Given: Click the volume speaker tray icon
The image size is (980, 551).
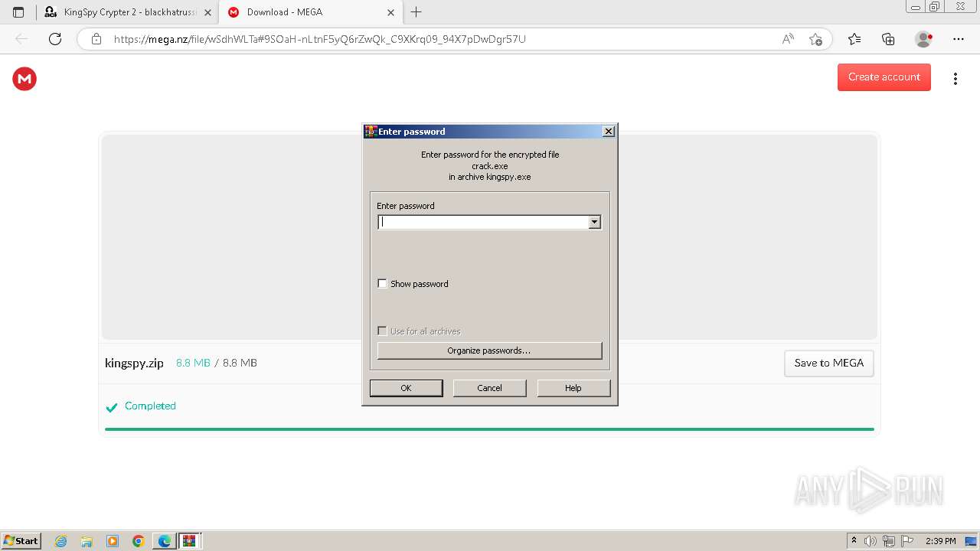Looking at the screenshot, I should pos(871,541).
